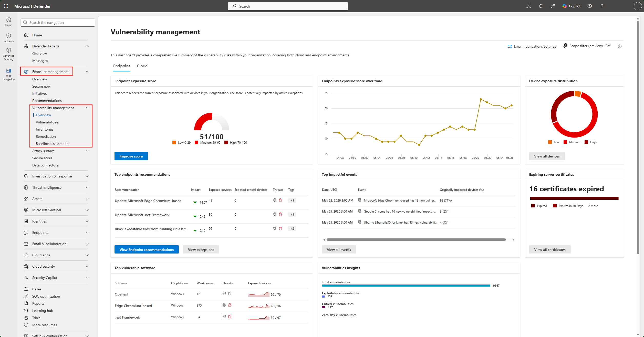Open Inventories in the navigation
The width and height of the screenshot is (644, 337).
(x=45, y=129)
